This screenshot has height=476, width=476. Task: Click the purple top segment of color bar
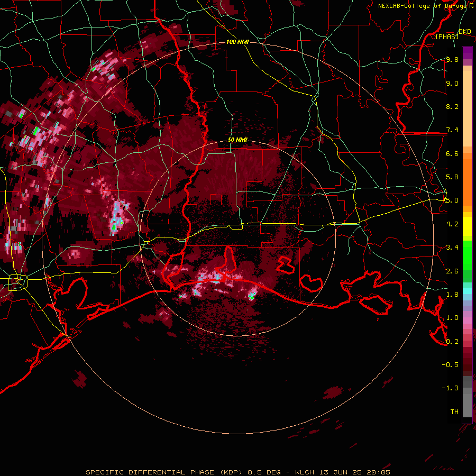467,53
